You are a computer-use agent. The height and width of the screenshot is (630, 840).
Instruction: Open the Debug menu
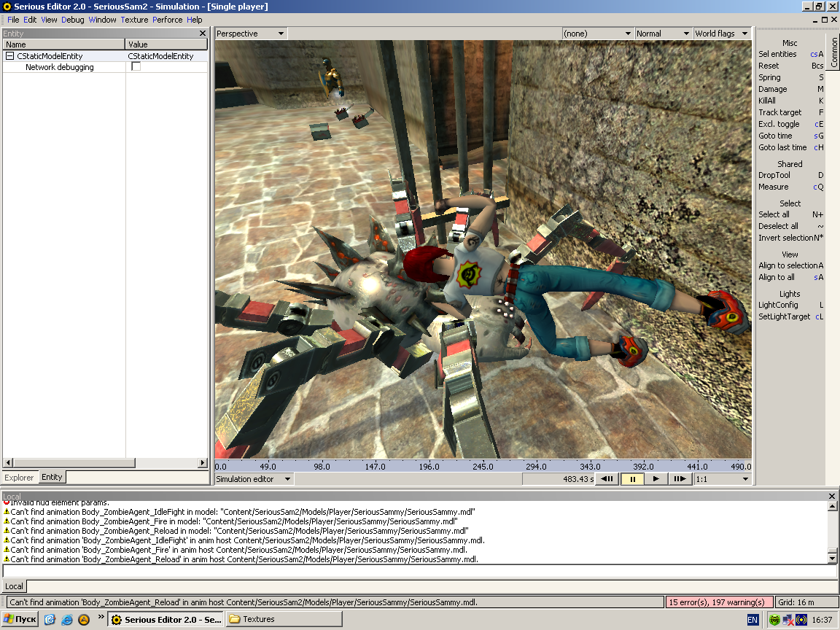72,20
